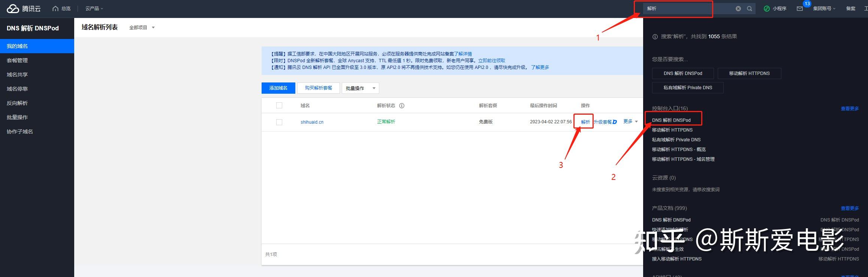
Task: Check the box for shihuaid.cn row
Action: pyautogui.click(x=279, y=122)
